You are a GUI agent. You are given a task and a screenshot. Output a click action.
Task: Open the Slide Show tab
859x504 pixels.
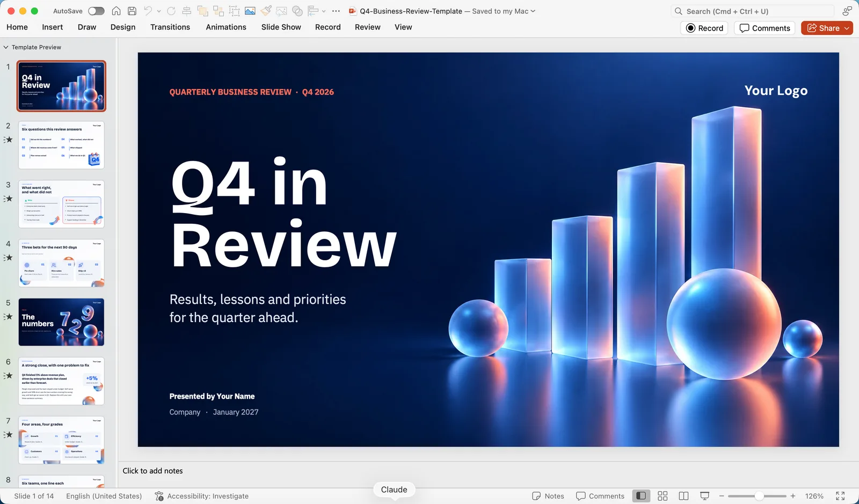point(281,27)
